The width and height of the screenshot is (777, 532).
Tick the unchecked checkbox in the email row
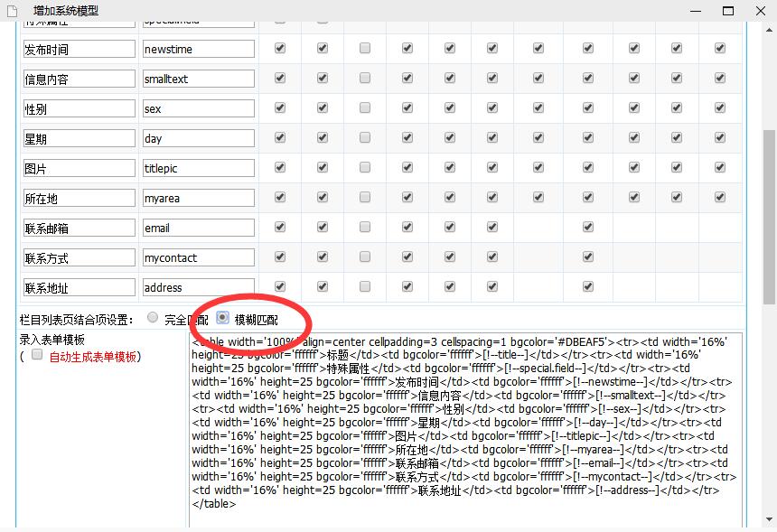point(365,228)
